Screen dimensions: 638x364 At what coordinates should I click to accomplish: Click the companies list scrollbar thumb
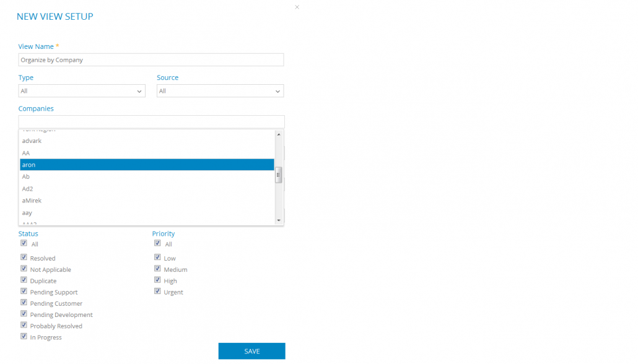tap(279, 175)
